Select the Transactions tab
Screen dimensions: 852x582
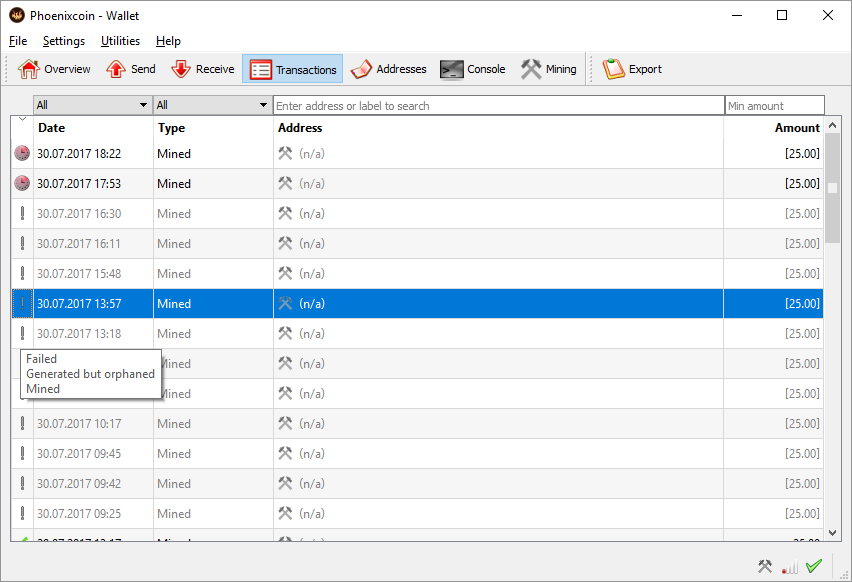pos(292,69)
